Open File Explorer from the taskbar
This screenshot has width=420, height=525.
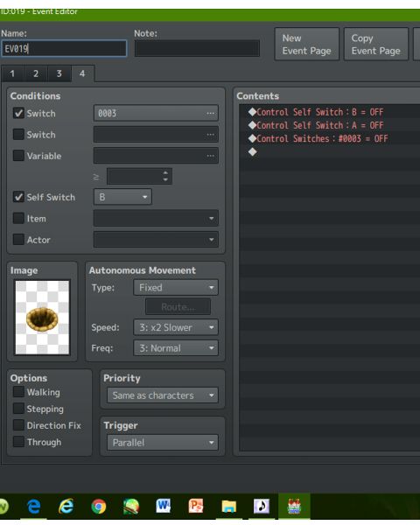[228, 507]
